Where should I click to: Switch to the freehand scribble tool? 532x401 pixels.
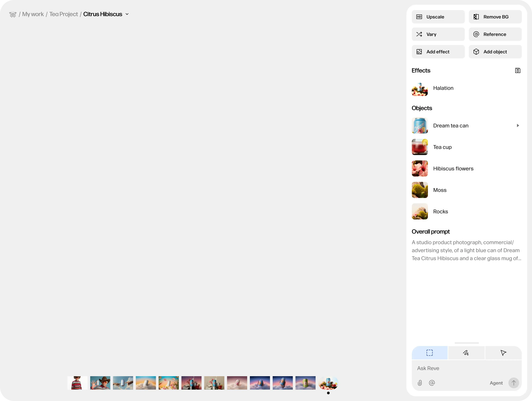(x=466, y=353)
